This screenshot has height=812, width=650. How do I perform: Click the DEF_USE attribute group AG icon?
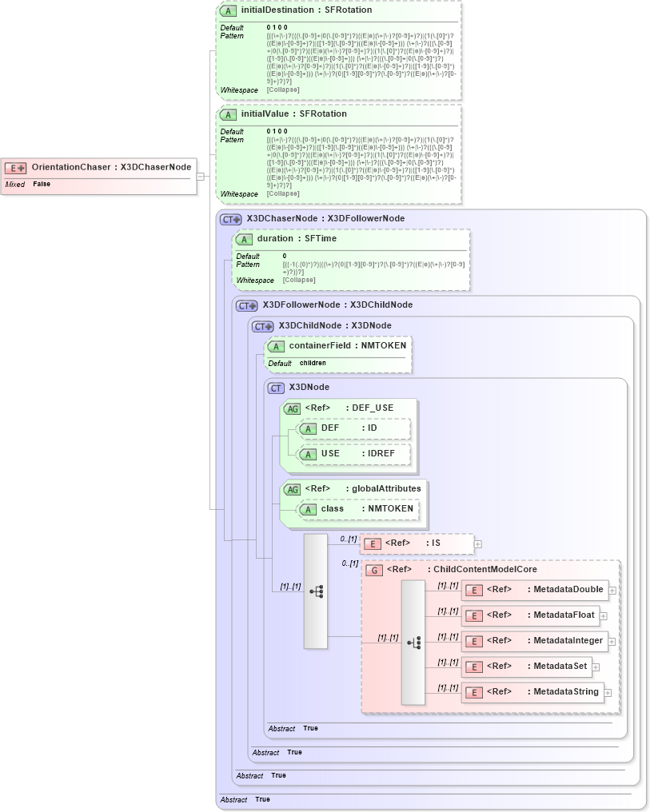(x=293, y=409)
